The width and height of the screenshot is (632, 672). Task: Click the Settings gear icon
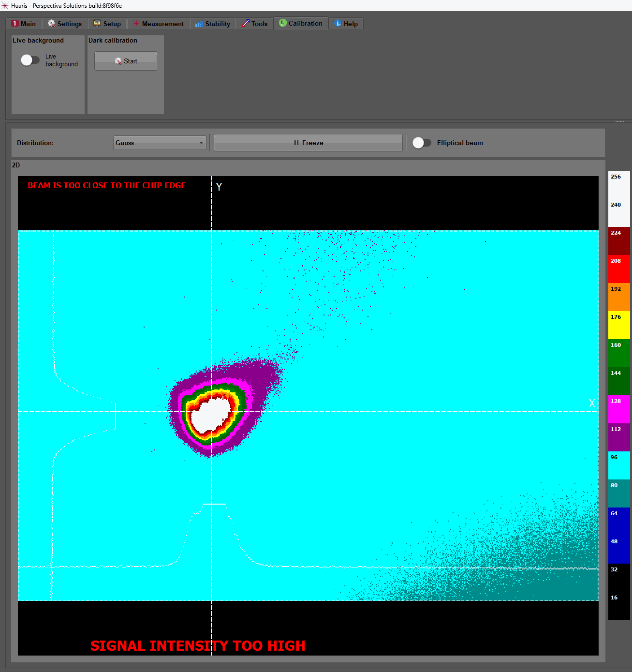(x=50, y=23)
